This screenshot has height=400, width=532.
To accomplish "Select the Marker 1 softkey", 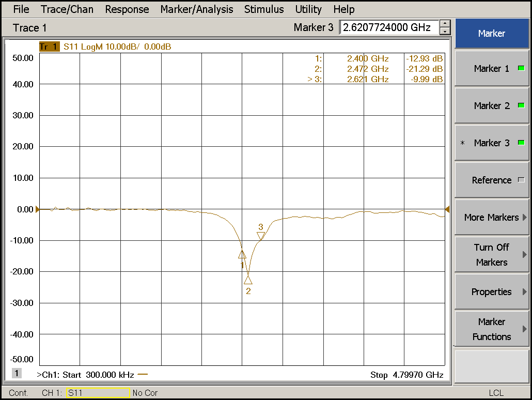I will 492,68.
